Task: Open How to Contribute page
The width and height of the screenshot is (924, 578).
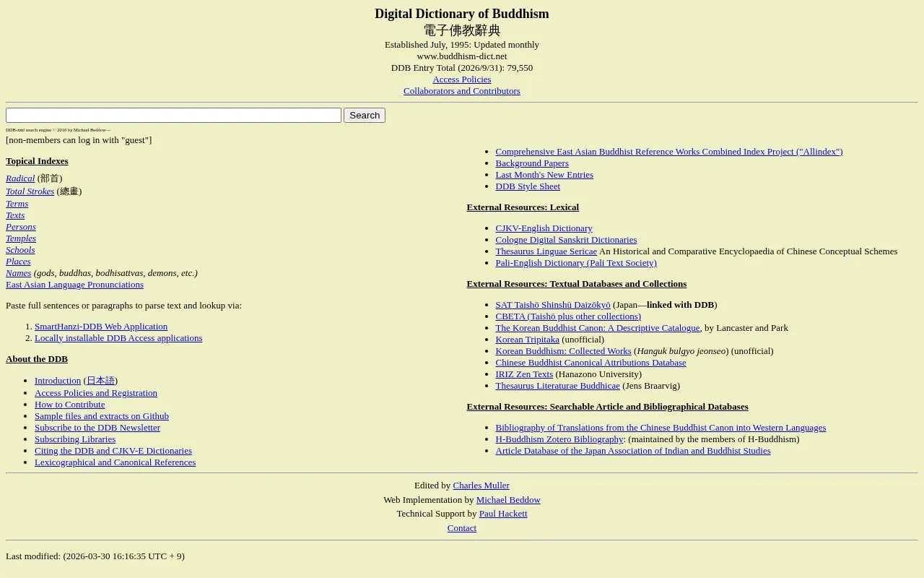Action: pyautogui.click(x=70, y=405)
